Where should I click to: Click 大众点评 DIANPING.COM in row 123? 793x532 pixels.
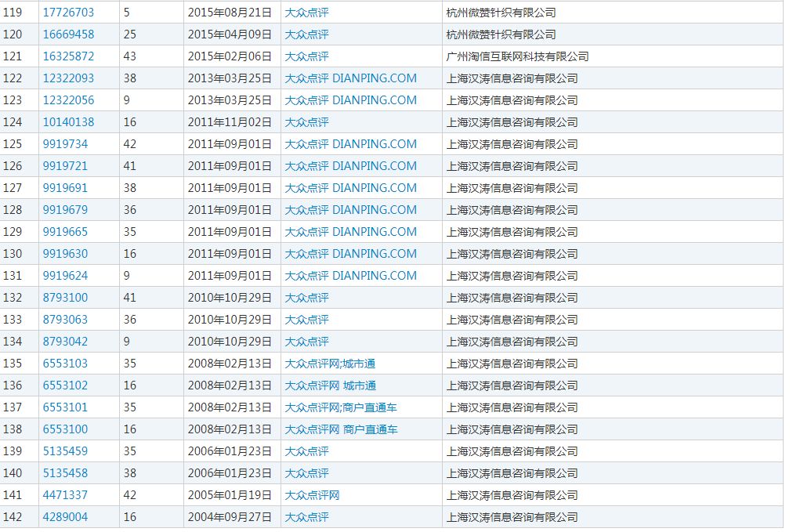coord(351,100)
